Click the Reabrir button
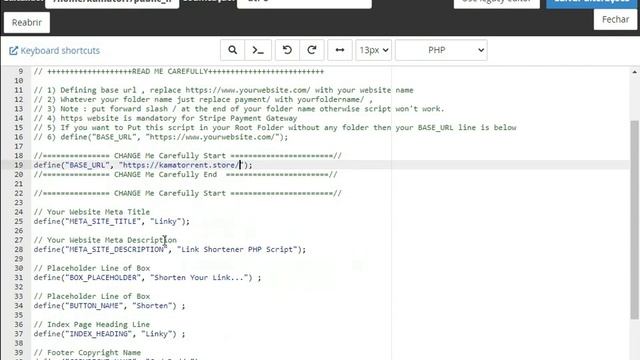Screen dimensions: 640x360 tap(27, 22)
